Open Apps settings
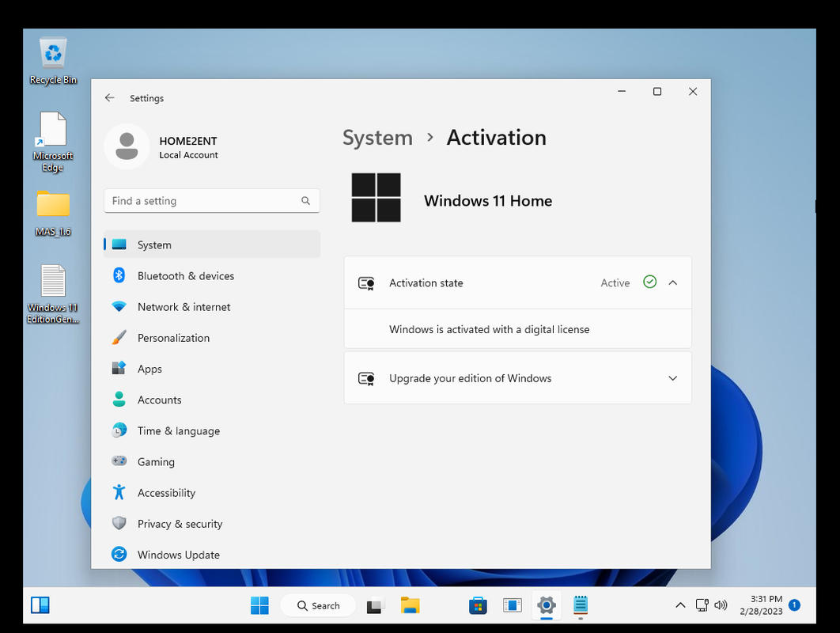This screenshot has height=633, width=840. click(x=212, y=369)
